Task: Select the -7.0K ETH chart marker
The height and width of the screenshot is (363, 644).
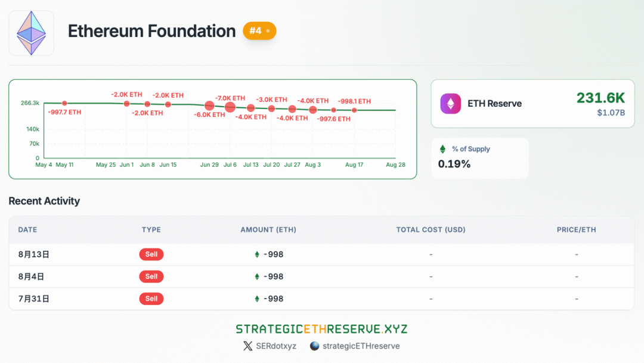Action: (230, 107)
